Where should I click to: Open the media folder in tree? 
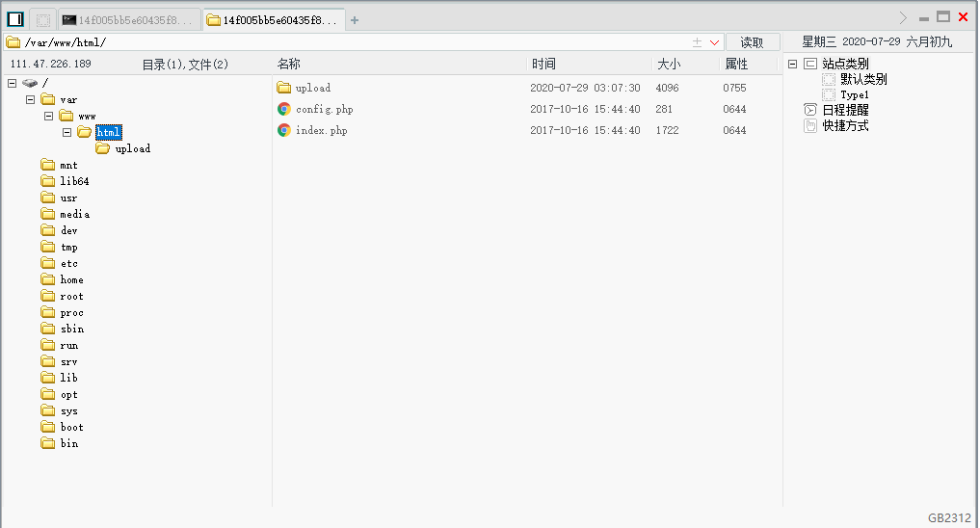66,214
